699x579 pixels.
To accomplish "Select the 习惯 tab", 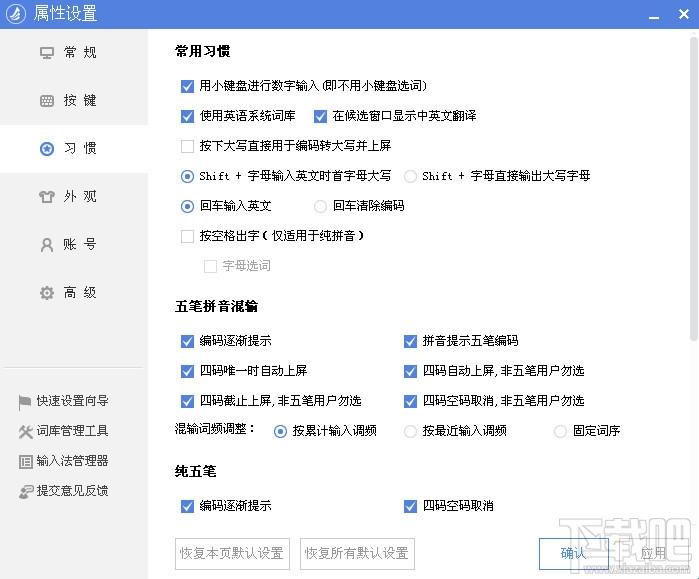I will click(74, 148).
